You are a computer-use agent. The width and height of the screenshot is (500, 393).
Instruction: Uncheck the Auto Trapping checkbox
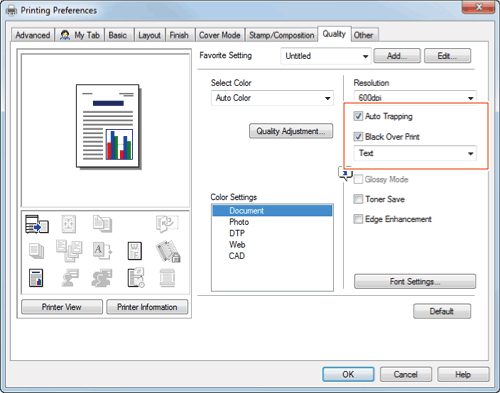pyautogui.click(x=358, y=116)
